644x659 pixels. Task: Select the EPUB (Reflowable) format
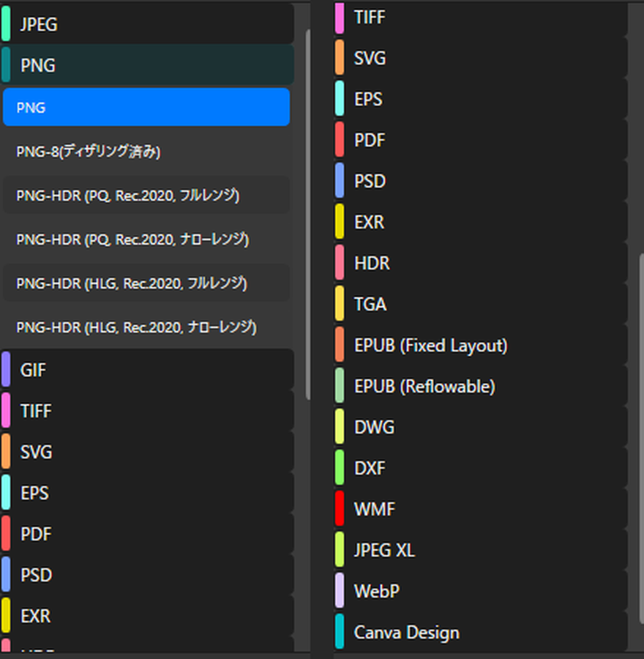pyautogui.click(x=481, y=385)
